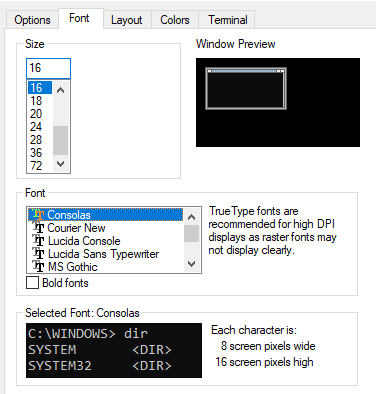This screenshot has width=376, height=394.
Task: Click the TrueType icon beside Consolas
Action: (x=38, y=214)
